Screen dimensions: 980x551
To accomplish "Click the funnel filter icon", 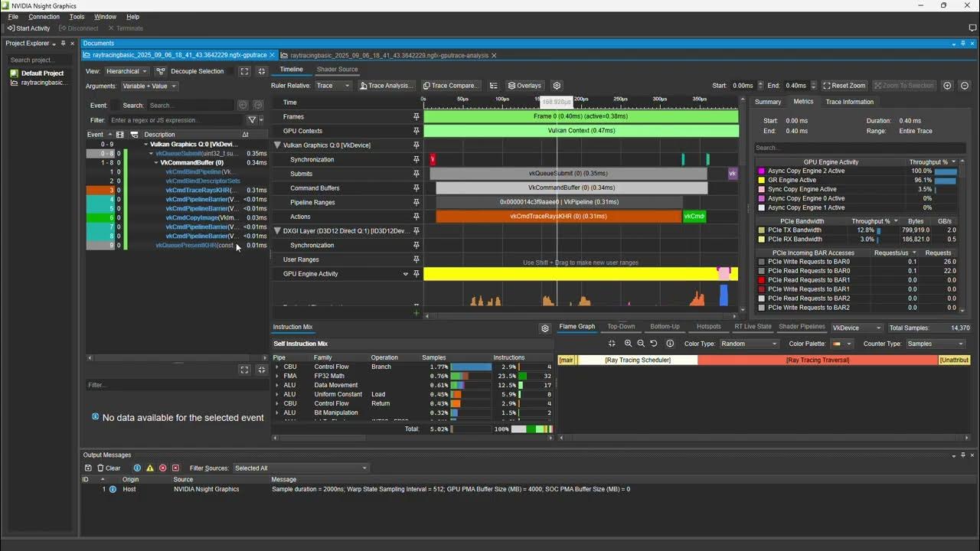I will 252,120.
